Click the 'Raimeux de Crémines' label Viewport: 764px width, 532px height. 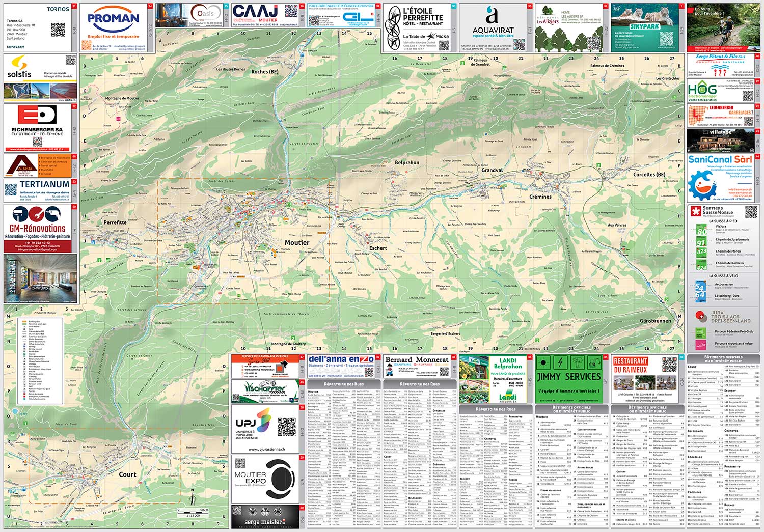coord(607,66)
